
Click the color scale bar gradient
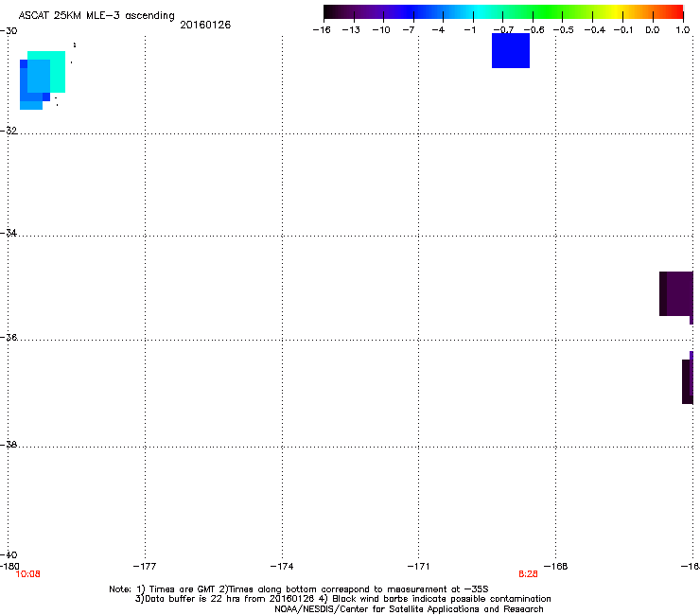pos(503,11)
